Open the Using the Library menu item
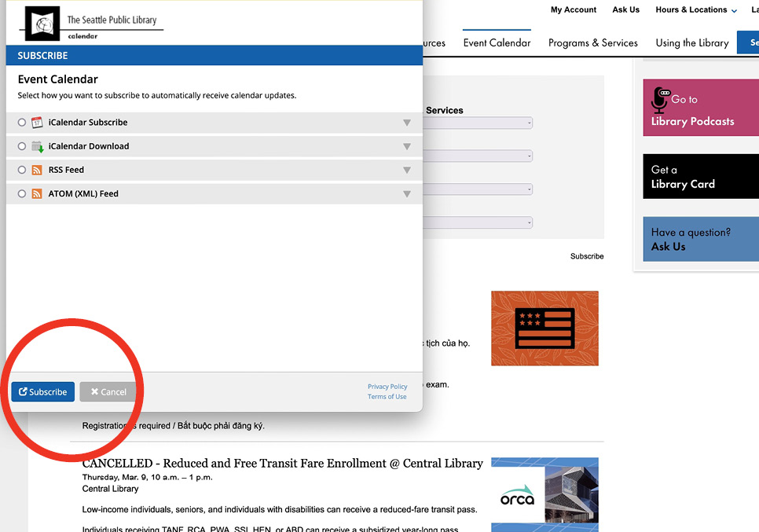The width and height of the screenshot is (759, 532). pos(691,42)
